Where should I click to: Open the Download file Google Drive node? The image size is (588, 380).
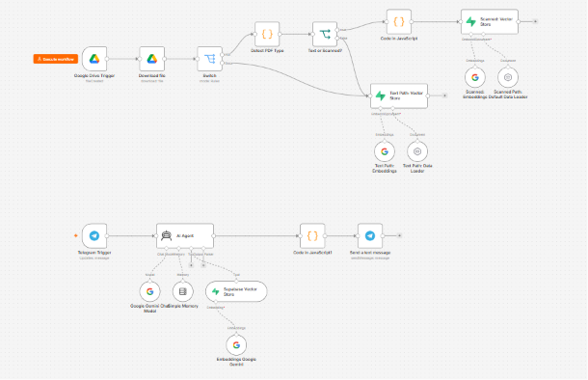(x=152, y=59)
